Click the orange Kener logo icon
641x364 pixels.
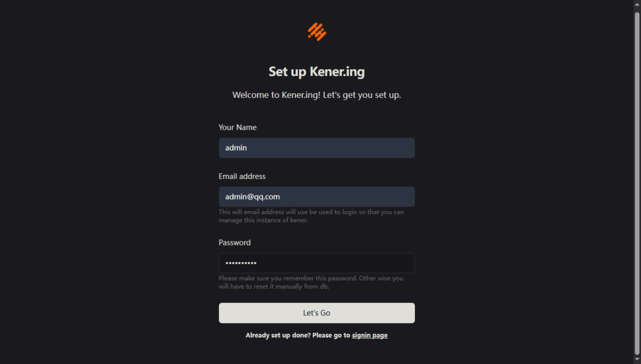click(316, 31)
